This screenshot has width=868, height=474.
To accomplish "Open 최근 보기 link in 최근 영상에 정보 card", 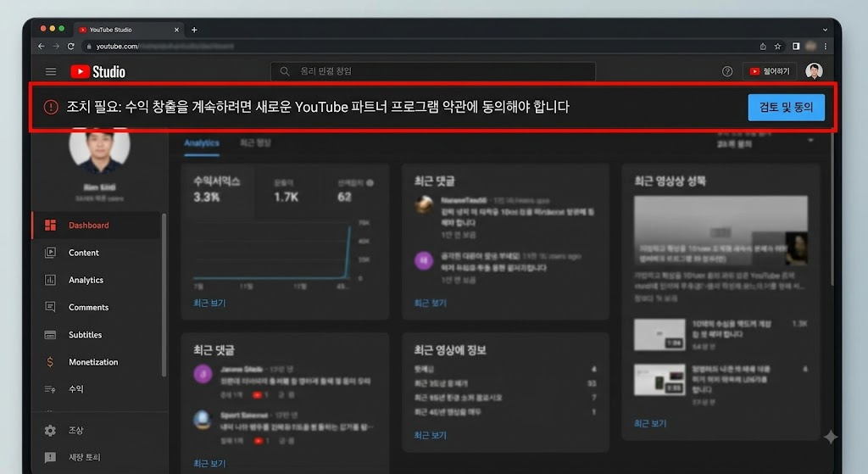I will click(430, 435).
